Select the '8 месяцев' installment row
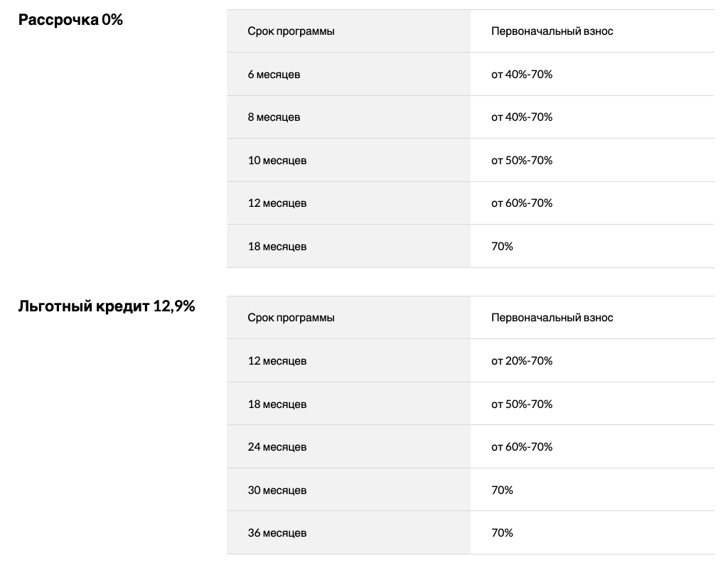This screenshot has width=728, height=563. pyautogui.click(x=471, y=117)
